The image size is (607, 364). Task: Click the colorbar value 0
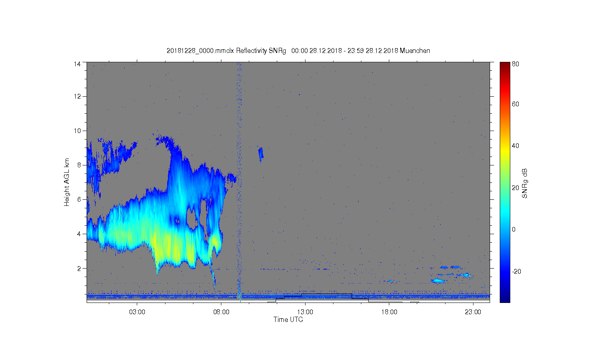coord(514,229)
